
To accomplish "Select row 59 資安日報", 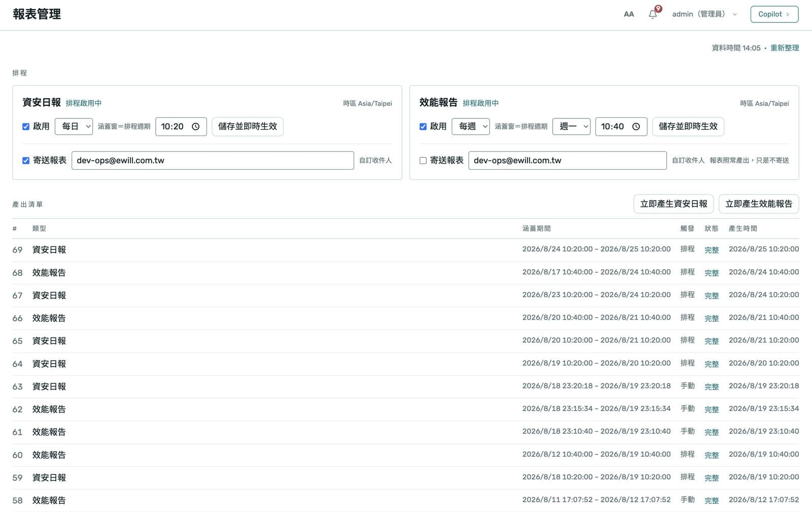I will 405,477.
